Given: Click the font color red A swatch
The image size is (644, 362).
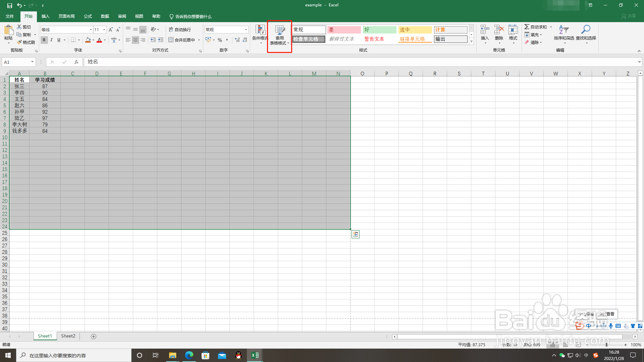Looking at the screenshot, I should 99,40.
